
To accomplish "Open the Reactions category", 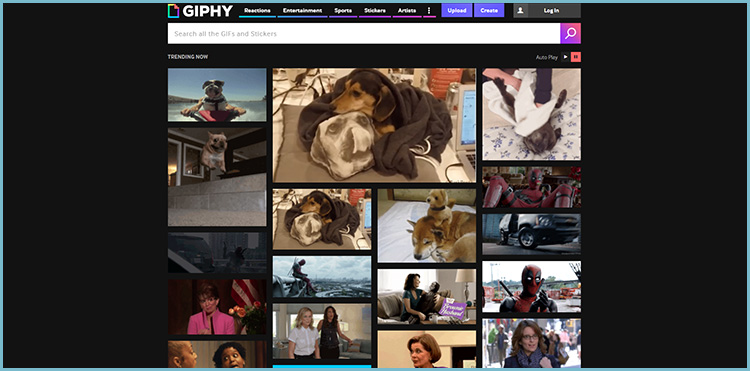I will (x=257, y=11).
